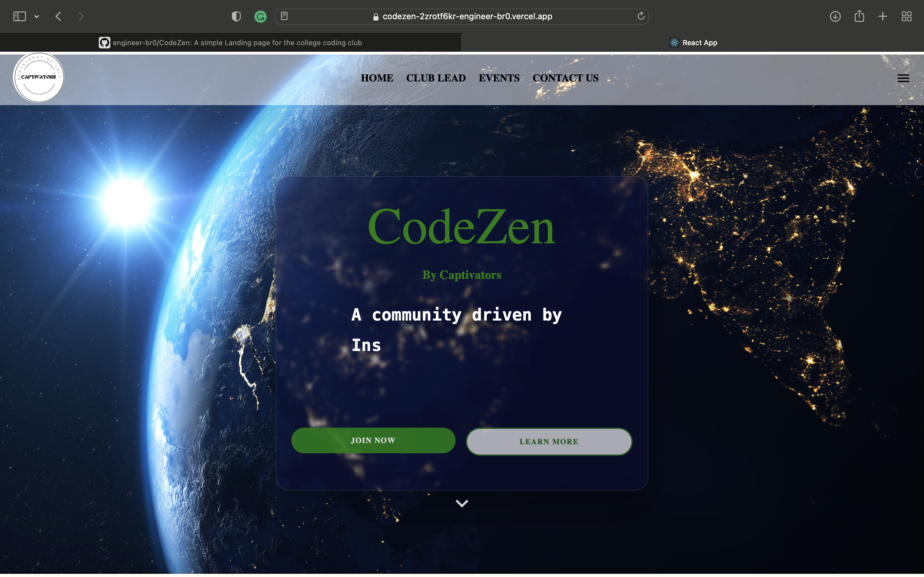Show tab overview grid icon
This screenshot has width=924, height=577.
pyautogui.click(x=906, y=16)
